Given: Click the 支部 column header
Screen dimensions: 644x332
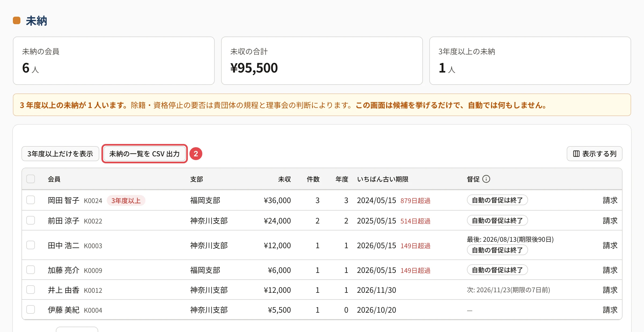Looking at the screenshot, I should click(x=196, y=179).
